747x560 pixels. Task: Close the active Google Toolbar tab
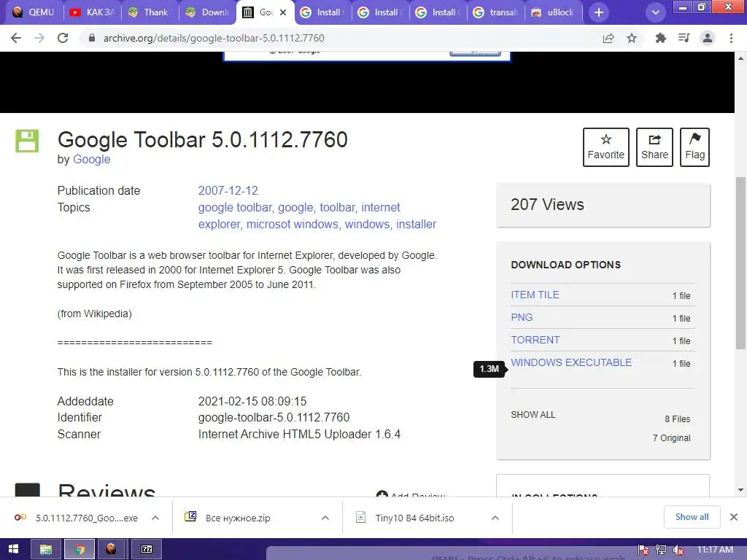(283, 12)
